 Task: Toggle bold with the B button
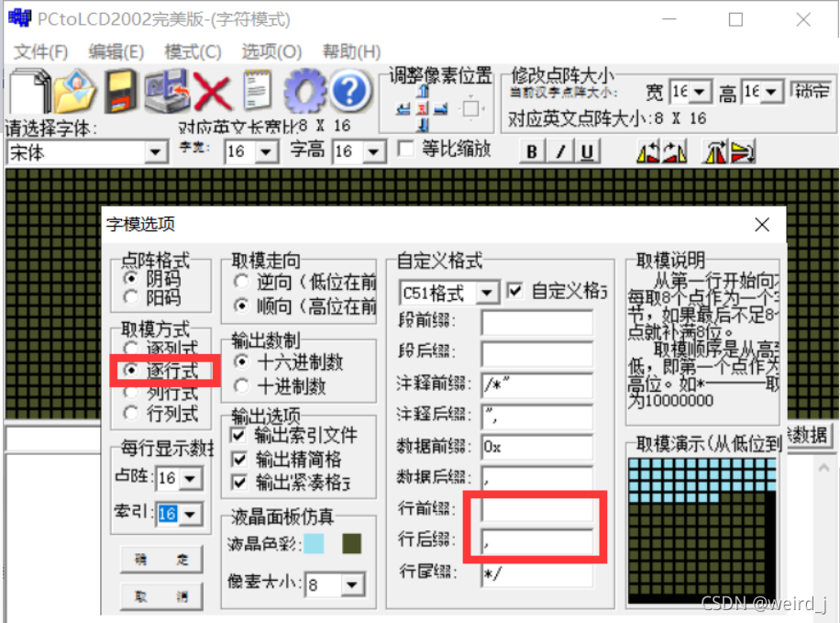click(532, 151)
